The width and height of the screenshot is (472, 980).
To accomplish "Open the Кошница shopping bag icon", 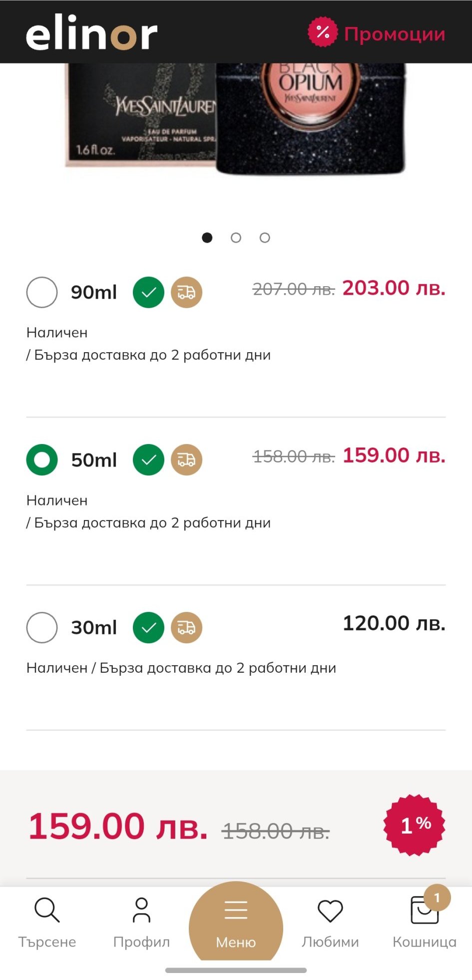I will 425,911.
